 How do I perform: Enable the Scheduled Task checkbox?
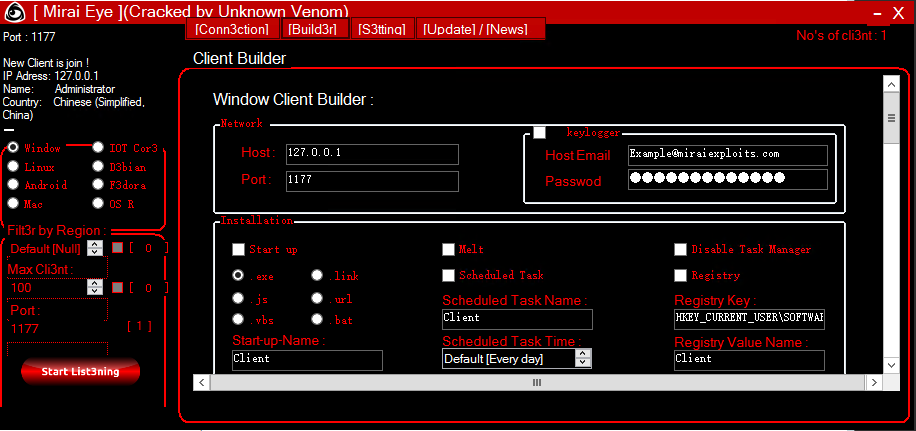click(448, 275)
